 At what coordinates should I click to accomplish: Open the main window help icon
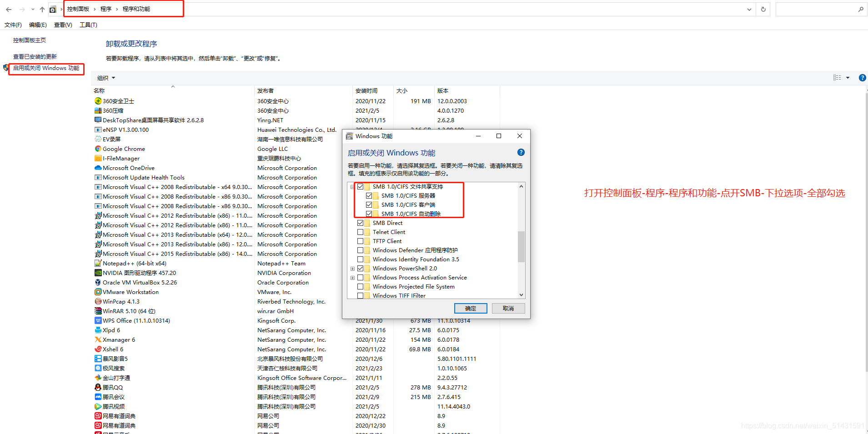click(x=862, y=78)
